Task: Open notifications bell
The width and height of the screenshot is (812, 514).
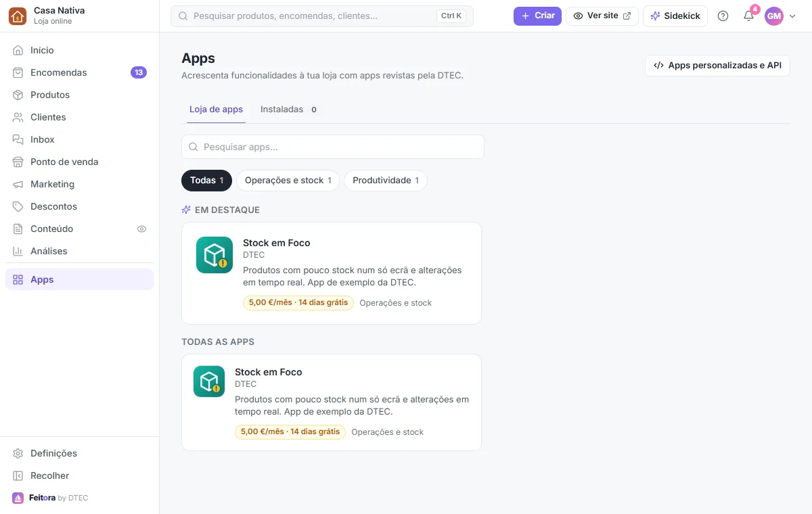Action: [748, 16]
